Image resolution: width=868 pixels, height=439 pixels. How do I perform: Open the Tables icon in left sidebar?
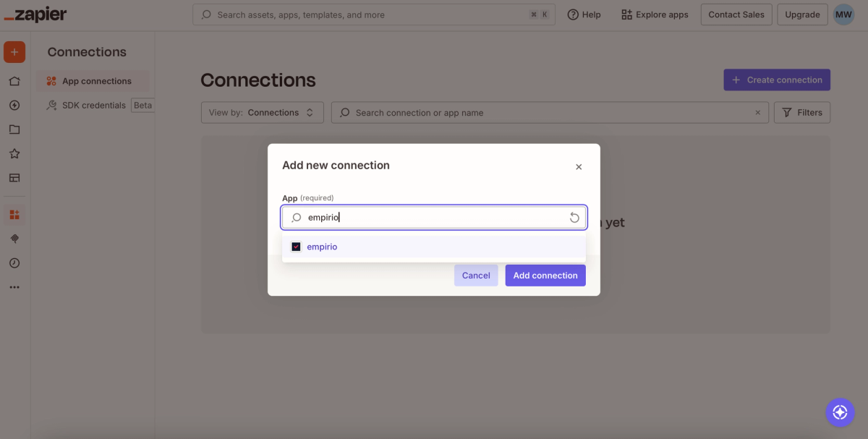14,178
